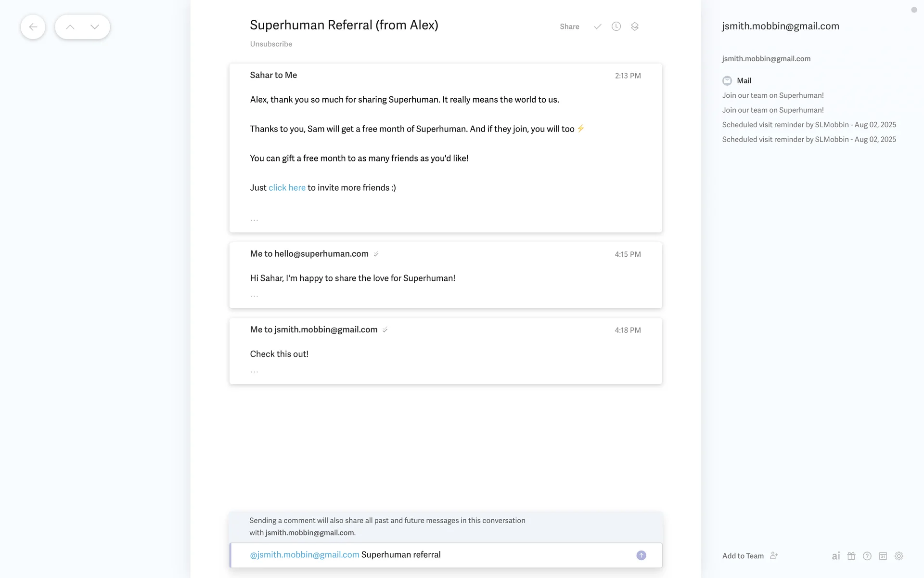Click the Share button
The image size is (924, 578).
[569, 26]
